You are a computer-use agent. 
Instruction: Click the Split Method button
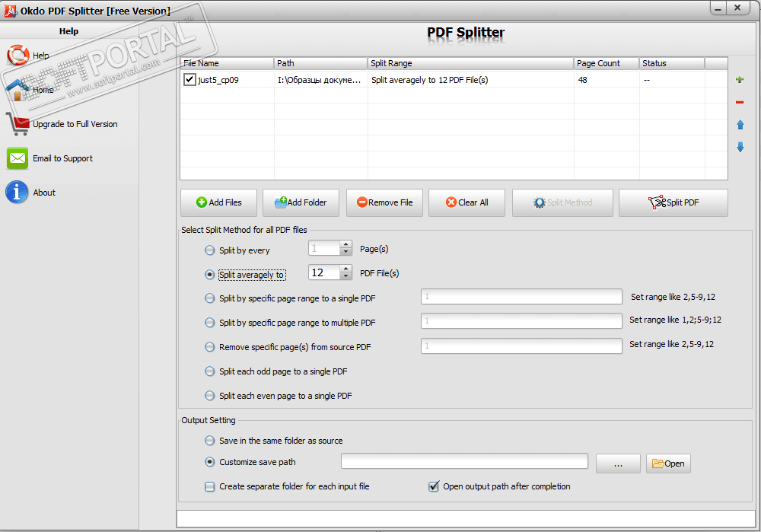click(562, 202)
